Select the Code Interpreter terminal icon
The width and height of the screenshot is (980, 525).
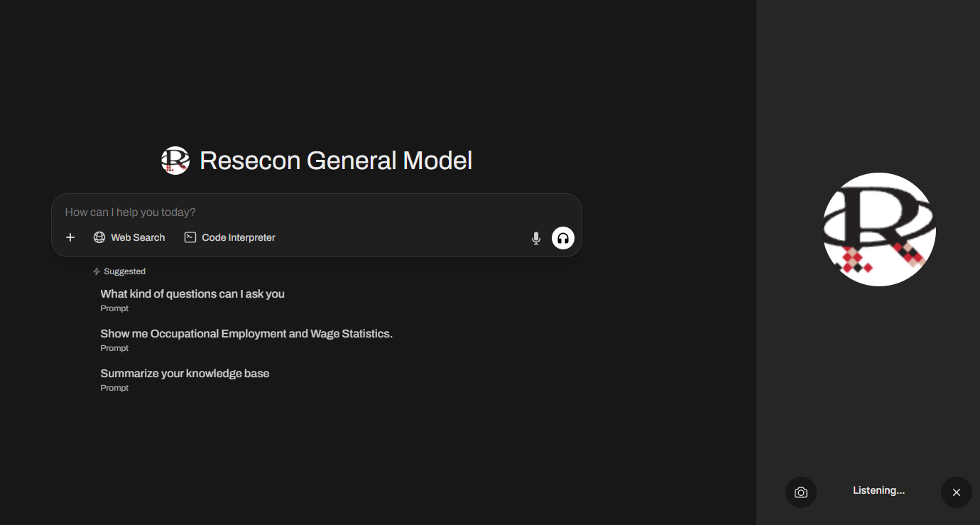coord(190,237)
